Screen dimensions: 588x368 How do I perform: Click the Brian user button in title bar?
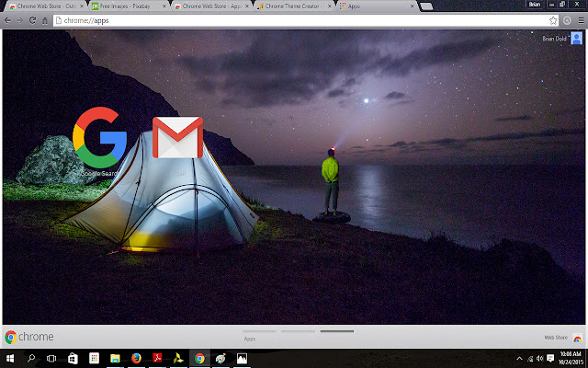[x=535, y=4]
